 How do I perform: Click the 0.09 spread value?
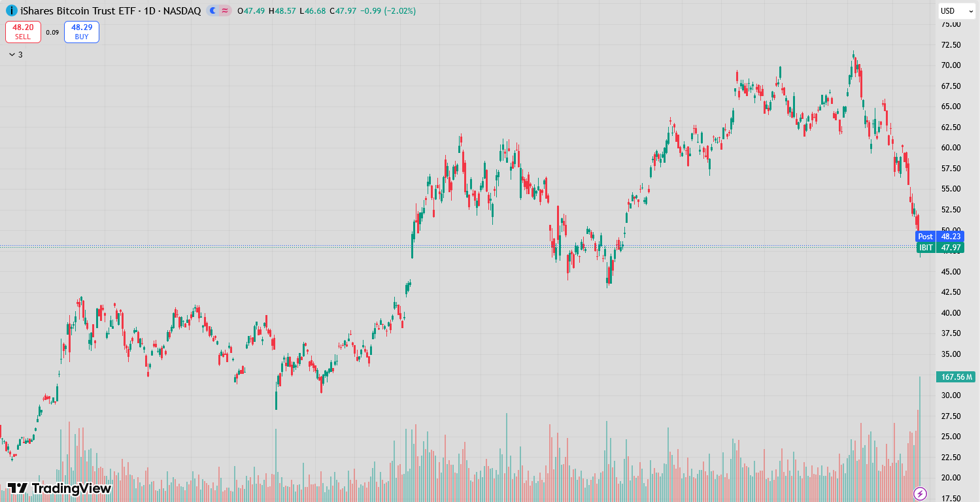tap(52, 32)
